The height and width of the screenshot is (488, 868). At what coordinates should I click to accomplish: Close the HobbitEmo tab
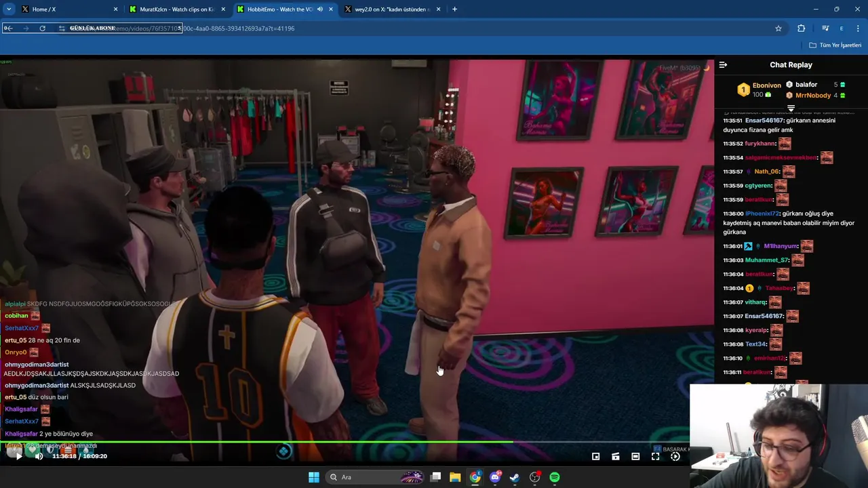[x=331, y=9]
